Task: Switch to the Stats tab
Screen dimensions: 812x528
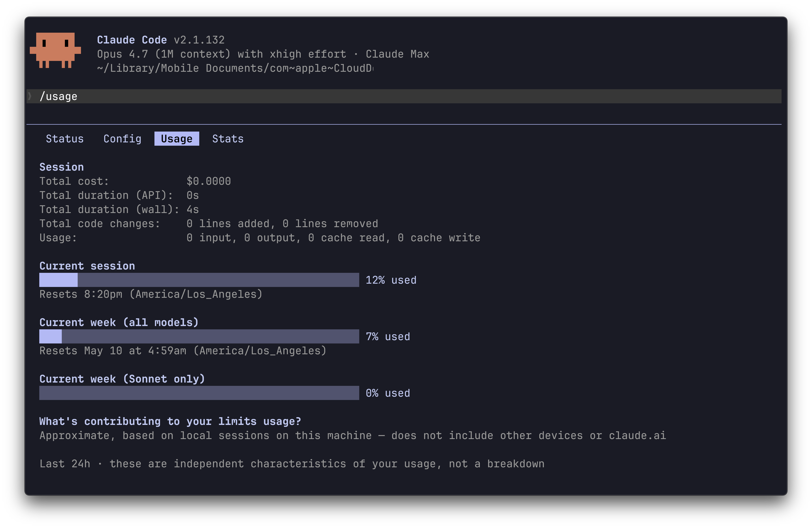Action: (x=228, y=139)
